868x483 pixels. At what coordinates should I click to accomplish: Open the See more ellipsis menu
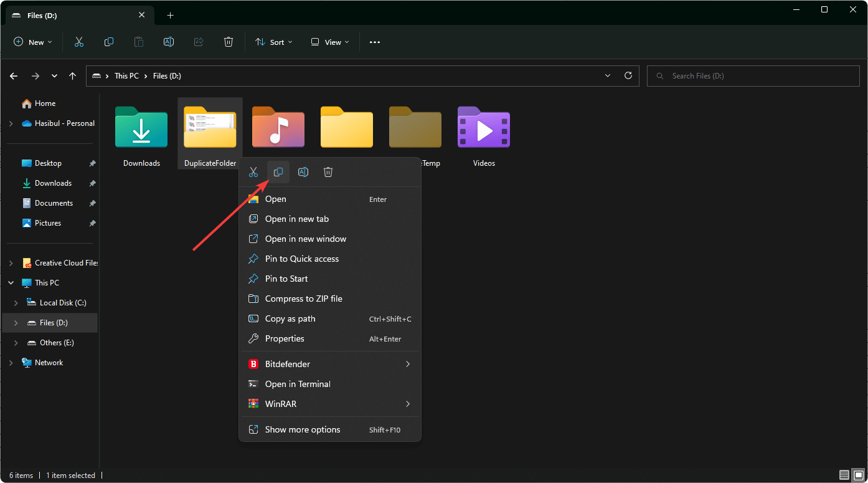pos(374,42)
